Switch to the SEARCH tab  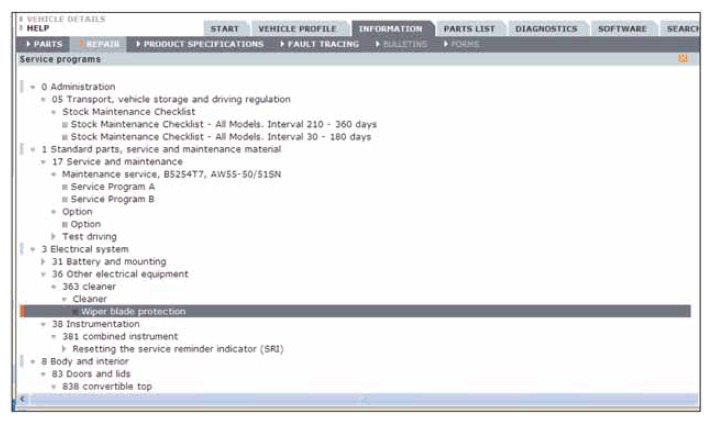682,29
